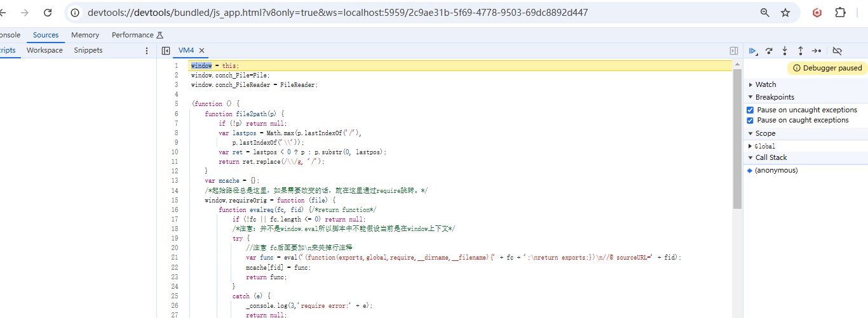This screenshot has height=318, width=868.
Task: Open the Snippets tab
Action: [88, 50]
